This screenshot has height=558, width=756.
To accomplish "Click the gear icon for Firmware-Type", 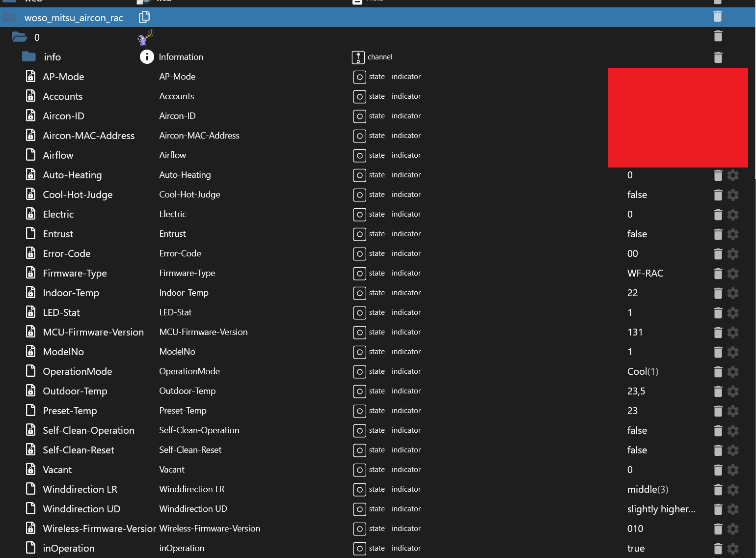I will pos(733,274).
